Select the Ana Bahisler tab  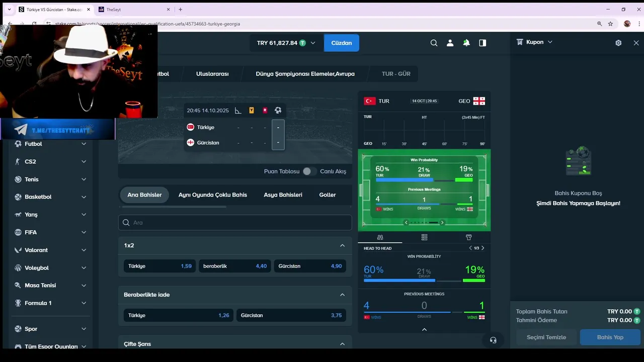(x=144, y=195)
